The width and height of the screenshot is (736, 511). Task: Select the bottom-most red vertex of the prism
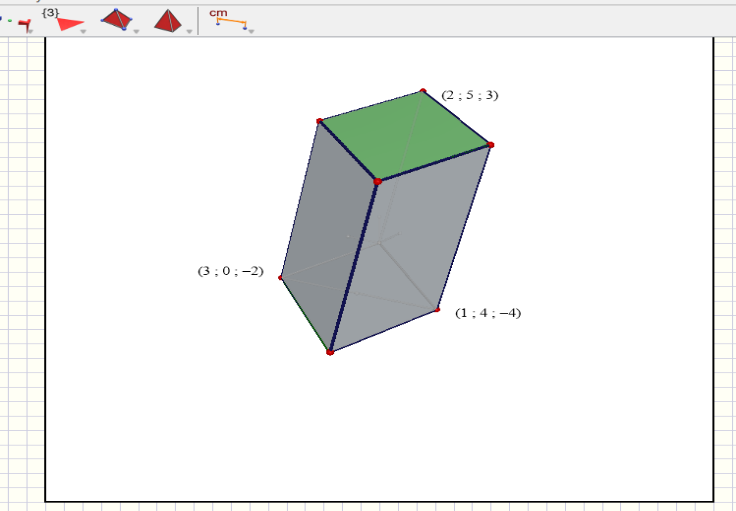tap(330, 352)
